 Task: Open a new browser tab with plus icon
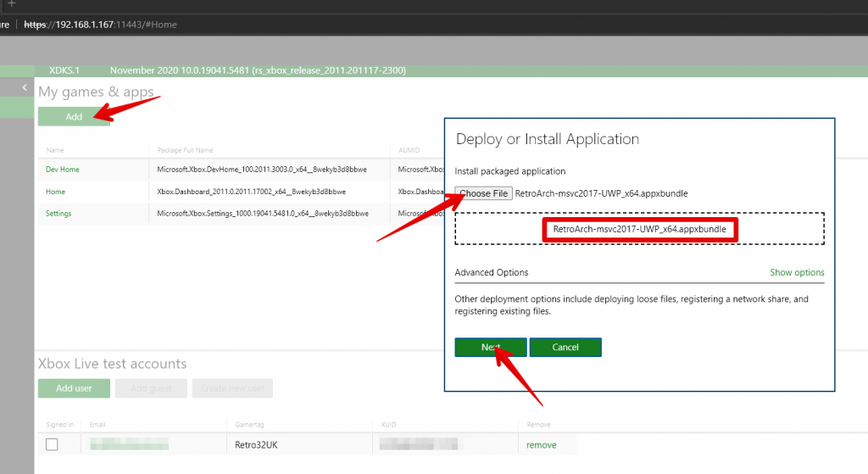click(x=12, y=3)
